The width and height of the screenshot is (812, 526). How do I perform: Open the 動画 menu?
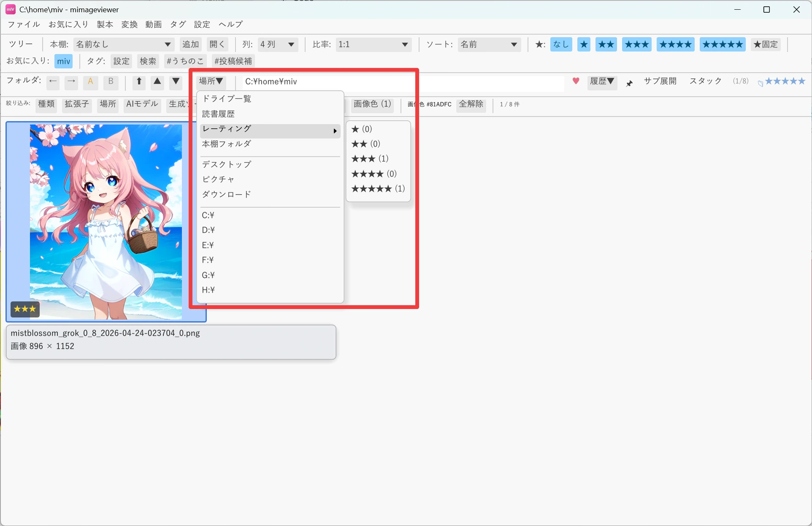[154, 25]
